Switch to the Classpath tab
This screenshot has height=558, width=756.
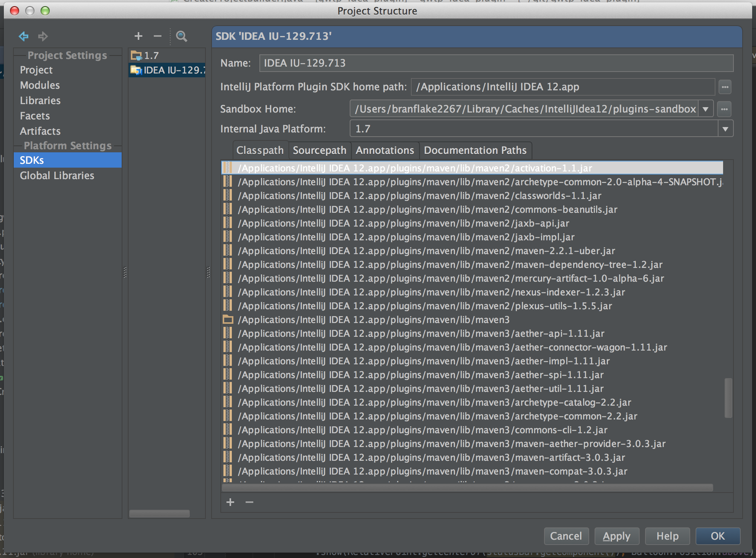[260, 150]
